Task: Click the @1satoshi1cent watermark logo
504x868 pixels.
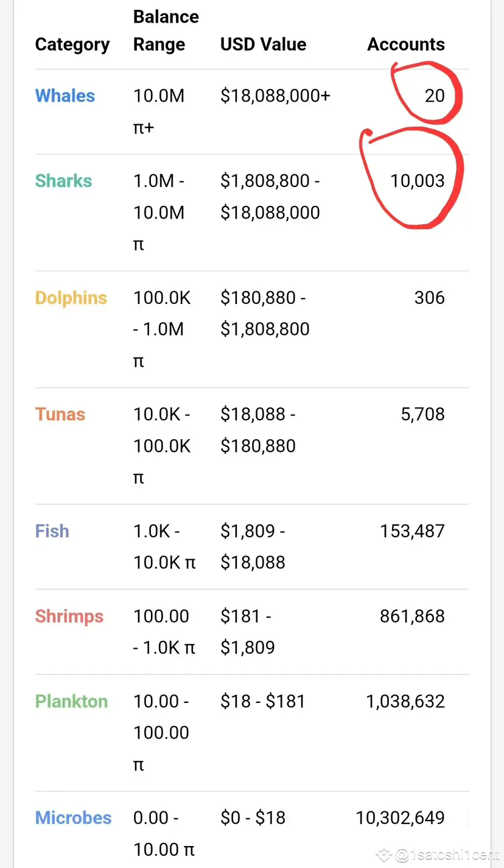Action: click(385, 855)
